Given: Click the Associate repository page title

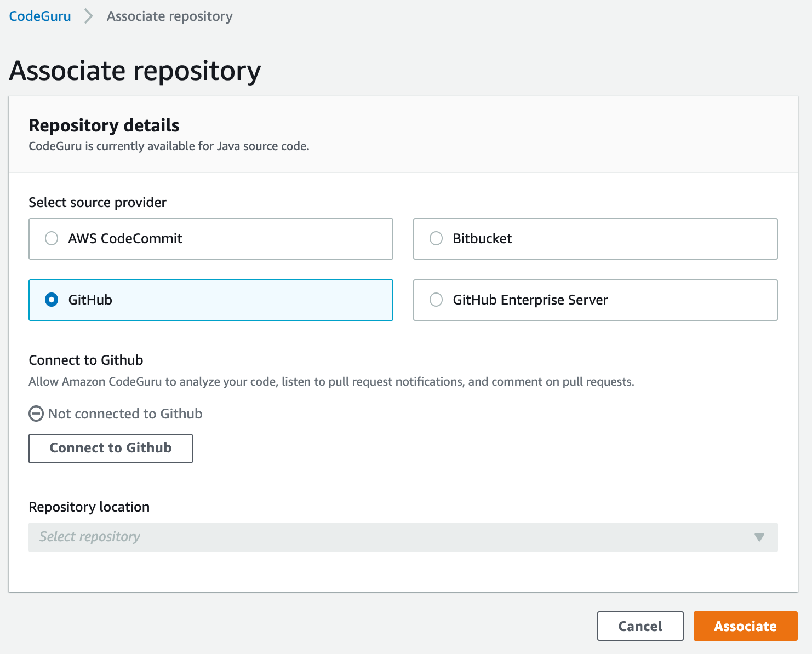Looking at the screenshot, I should tap(135, 71).
